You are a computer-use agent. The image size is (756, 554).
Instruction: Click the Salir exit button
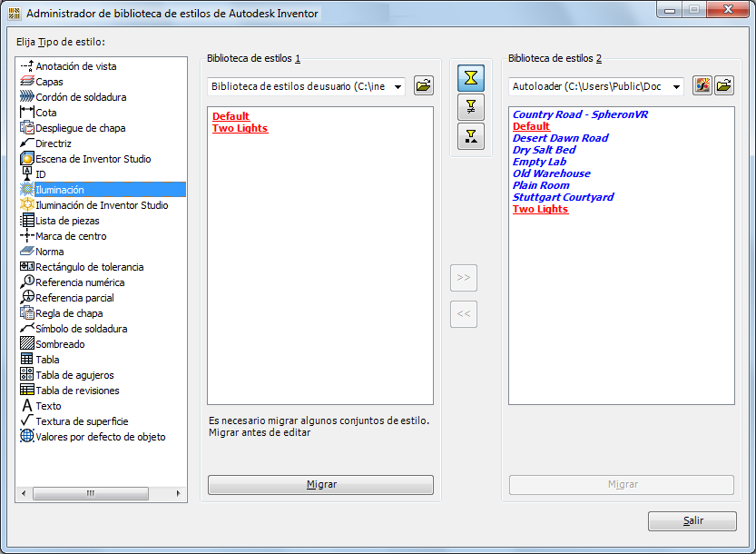pyautogui.click(x=692, y=520)
